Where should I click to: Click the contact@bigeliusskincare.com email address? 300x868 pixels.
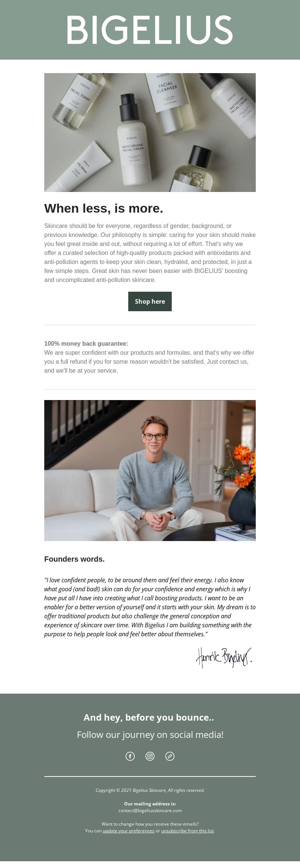tap(150, 810)
